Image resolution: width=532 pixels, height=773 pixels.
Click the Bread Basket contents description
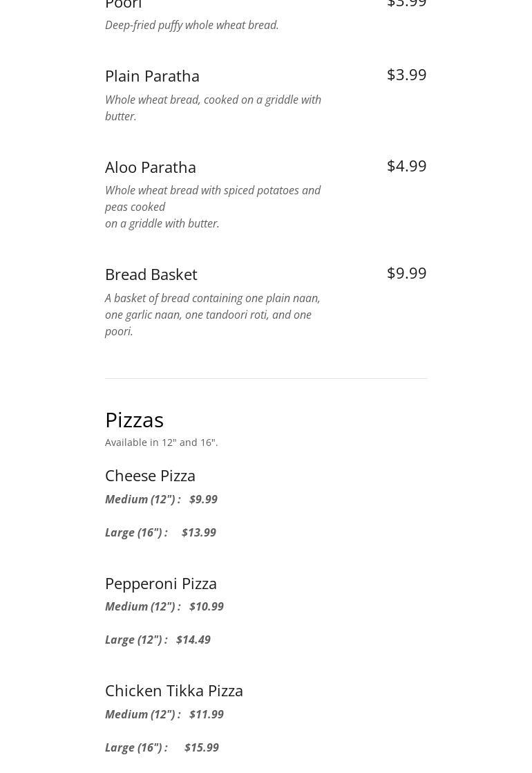click(x=213, y=315)
